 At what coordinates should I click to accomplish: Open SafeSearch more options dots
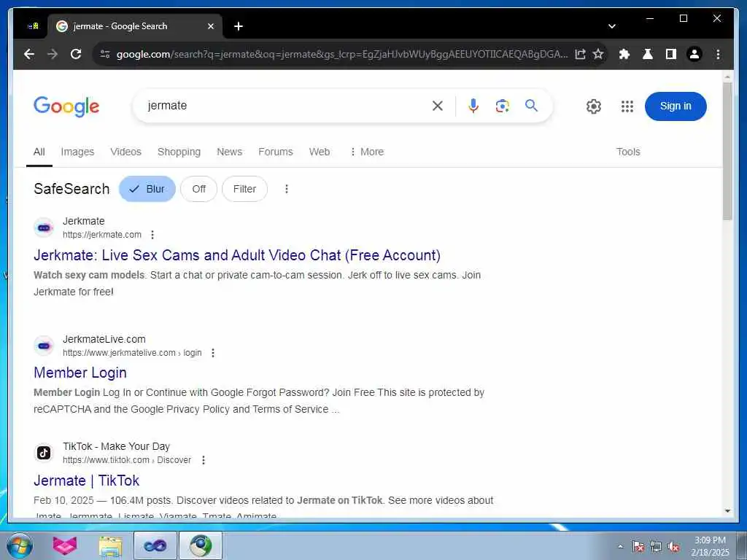[286, 189]
